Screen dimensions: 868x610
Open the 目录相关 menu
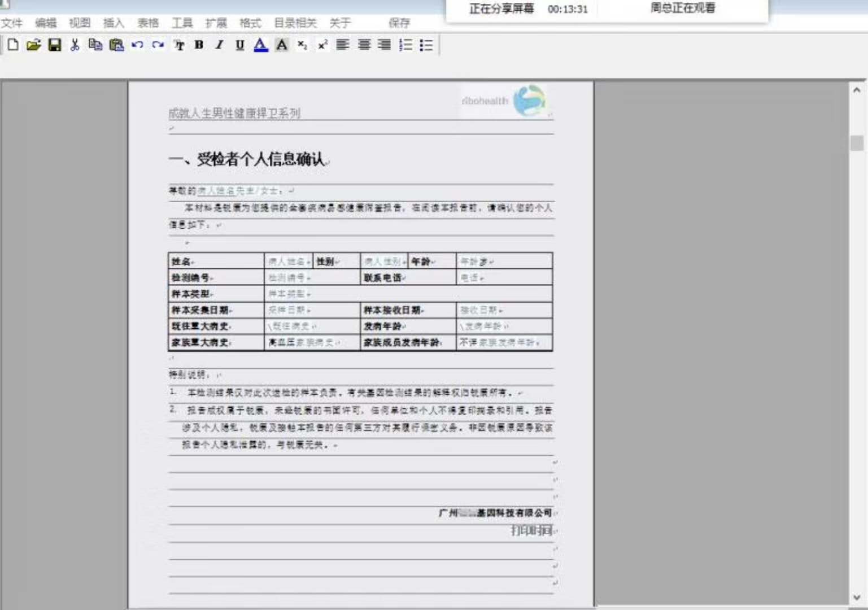point(295,23)
